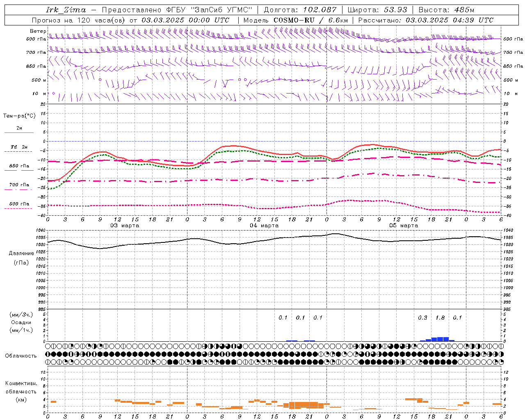Click the "500 м" wind level label on the left
Image resolution: width=525 pixels, height=420 pixels.
pos(39,80)
